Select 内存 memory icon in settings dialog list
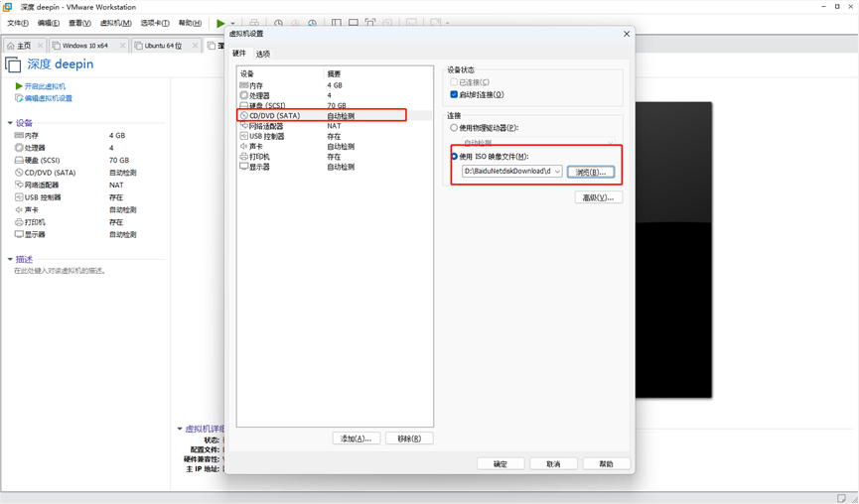This screenshot has height=504, width=859. (243, 85)
